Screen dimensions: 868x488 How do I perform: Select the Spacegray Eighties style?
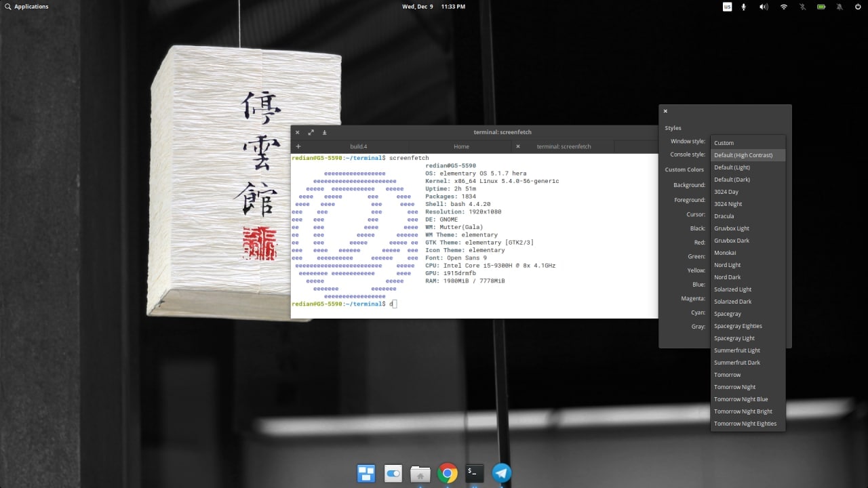click(x=748, y=326)
